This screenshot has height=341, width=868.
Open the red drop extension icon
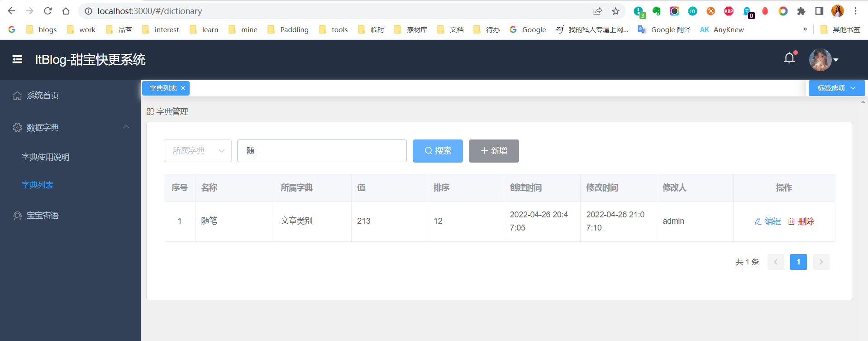tap(765, 11)
